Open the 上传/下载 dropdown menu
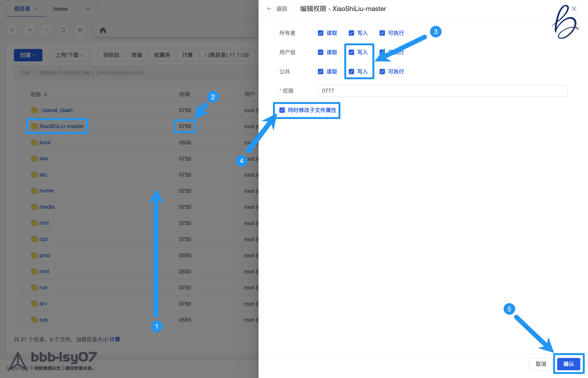The image size is (588, 378). 69,55
